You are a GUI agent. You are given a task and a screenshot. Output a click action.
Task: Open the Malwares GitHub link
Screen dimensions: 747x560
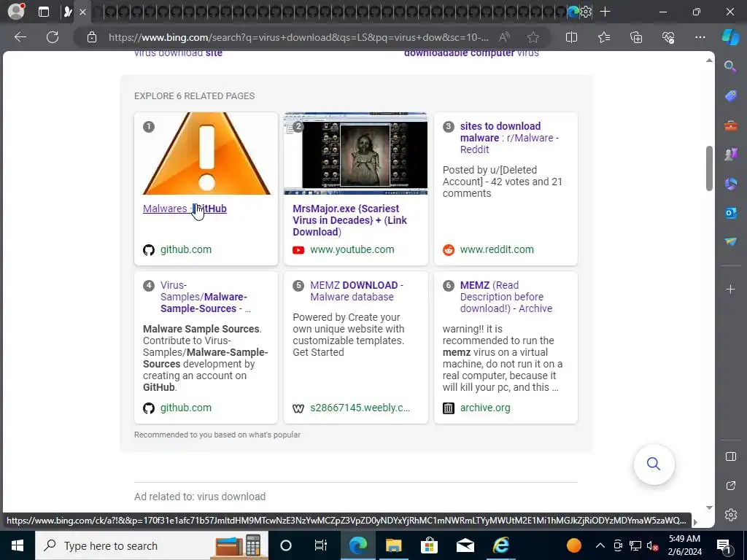(185, 209)
